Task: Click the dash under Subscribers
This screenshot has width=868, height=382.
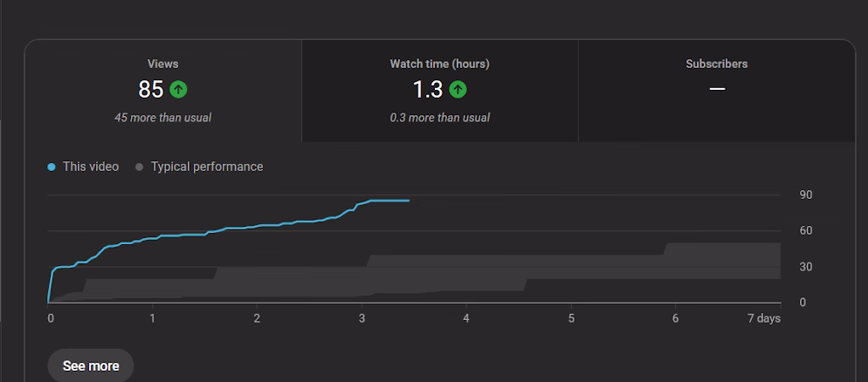Action: [x=716, y=89]
